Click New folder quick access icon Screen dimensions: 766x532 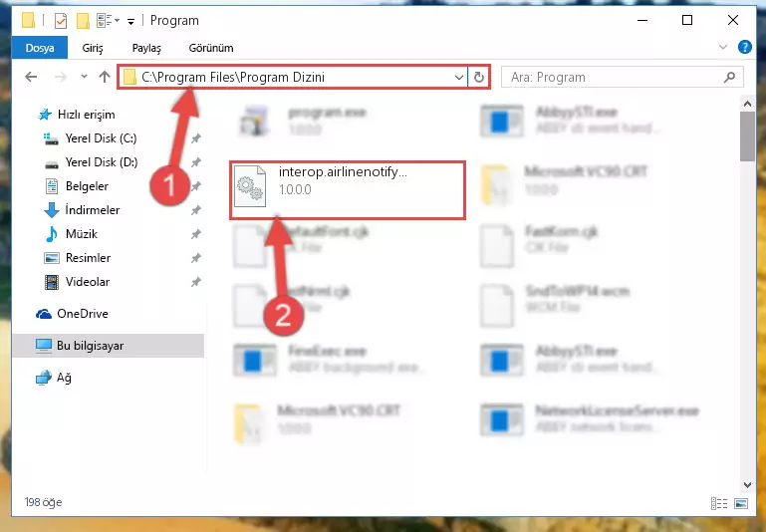pos(83,21)
